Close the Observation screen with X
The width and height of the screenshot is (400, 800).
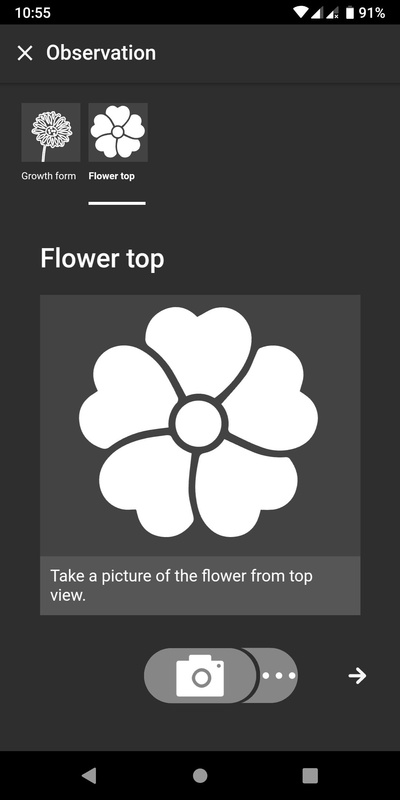click(24, 53)
